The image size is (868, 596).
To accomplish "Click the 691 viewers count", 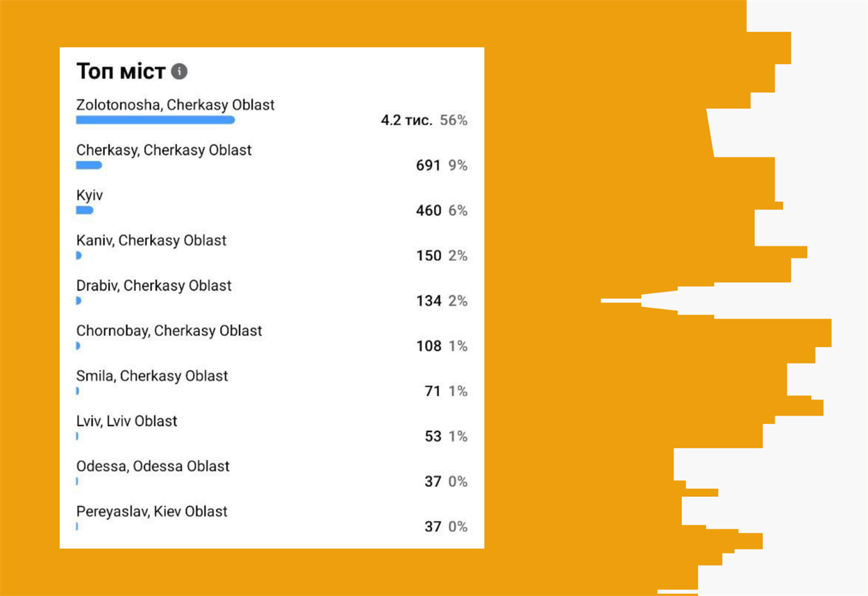I will coord(428,165).
